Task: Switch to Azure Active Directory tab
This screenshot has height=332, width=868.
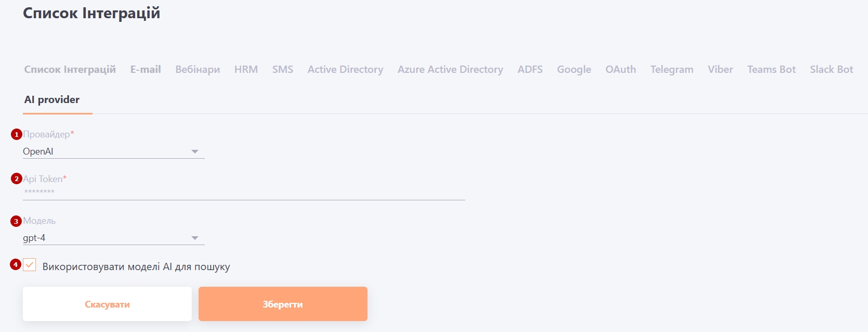Action: tap(450, 69)
